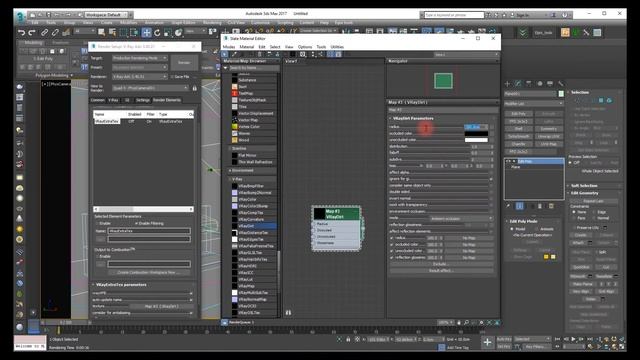Image resolution: width=640 pixels, height=360 pixels.
Task: Click the delete selected trash icon in Slate toolbar
Action: [259, 54]
